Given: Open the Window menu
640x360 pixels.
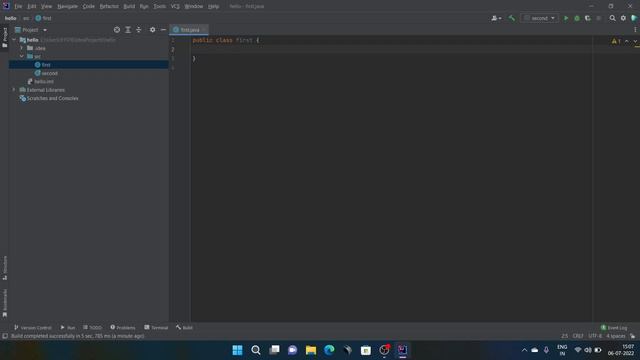Looking at the screenshot, I should (x=193, y=7).
